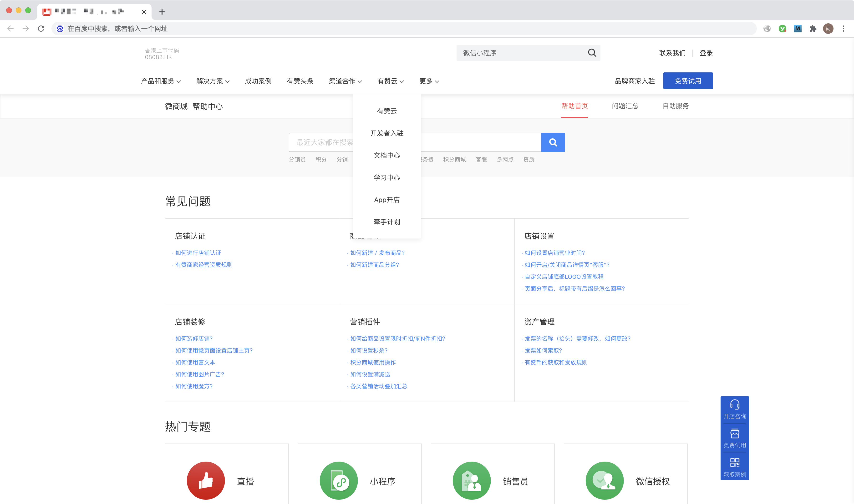This screenshot has width=854, height=504.
Task: Select 牵手计划 menu entry
Action: click(x=387, y=222)
